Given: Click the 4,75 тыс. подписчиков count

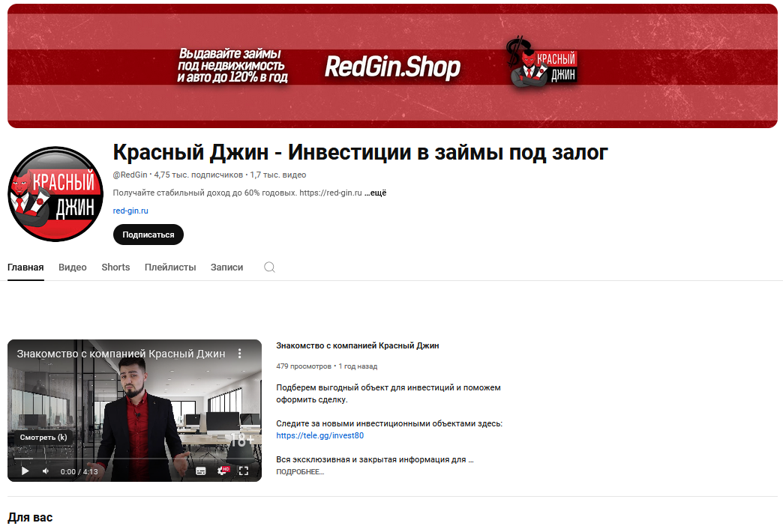Looking at the screenshot, I should click(x=198, y=175).
